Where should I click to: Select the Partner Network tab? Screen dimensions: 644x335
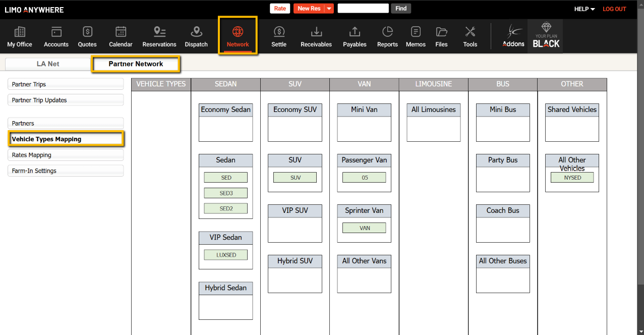[136, 64]
